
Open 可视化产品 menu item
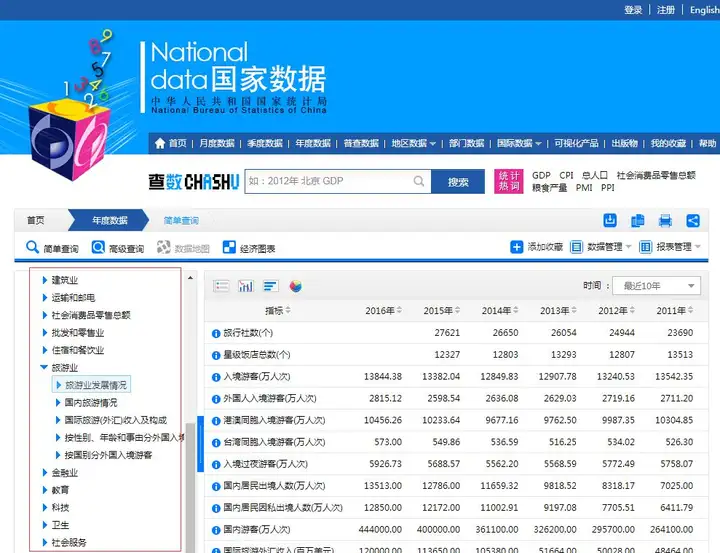(x=576, y=143)
